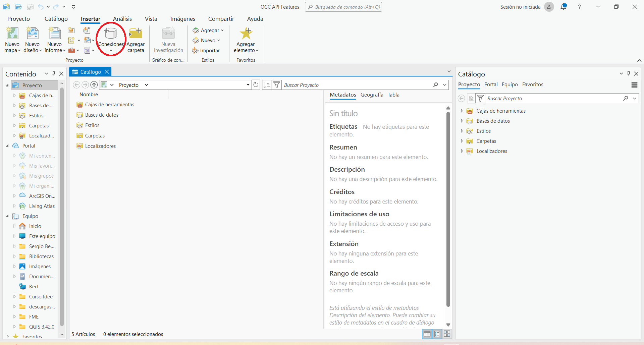The image size is (644, 345).
Task: Open the Geografía tab in details panel
Action: [372, 95]
